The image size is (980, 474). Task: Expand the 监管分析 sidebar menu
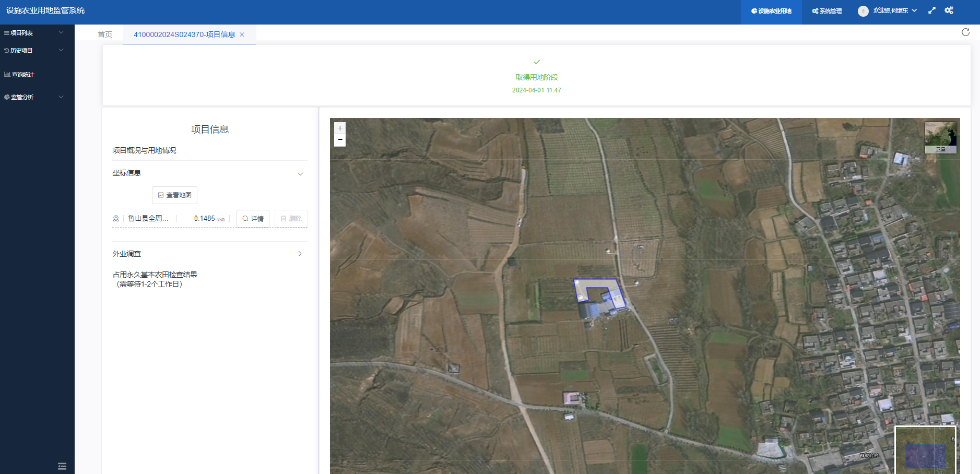pyautogui.click(x=34, y=97)
